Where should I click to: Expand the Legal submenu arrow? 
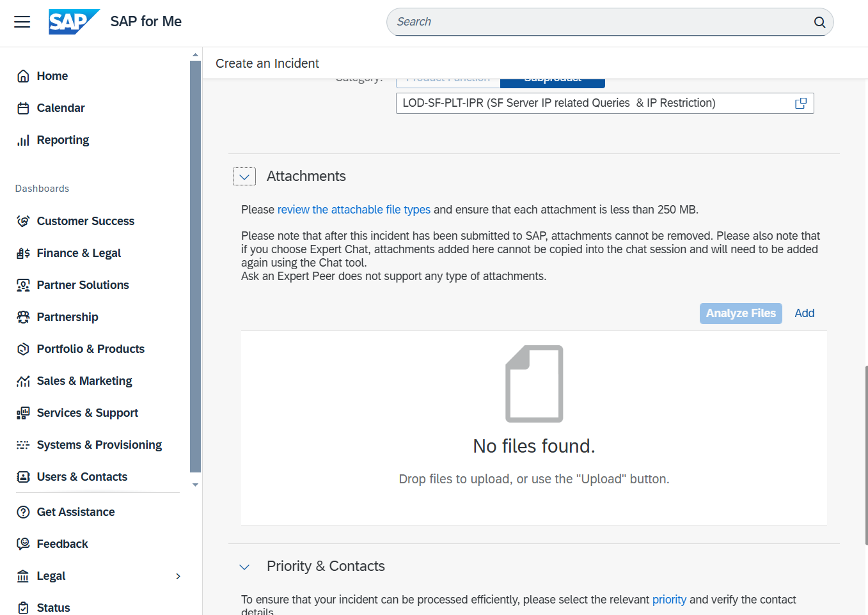(178, 576)
